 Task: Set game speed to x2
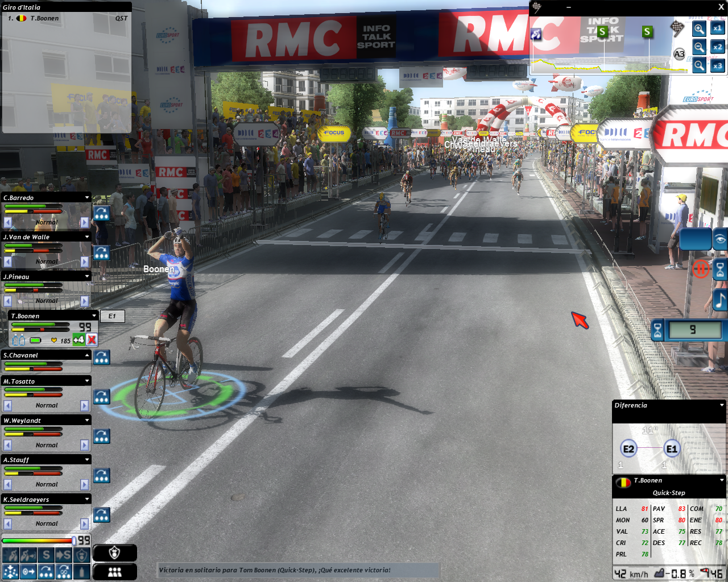tap(718, 47)
